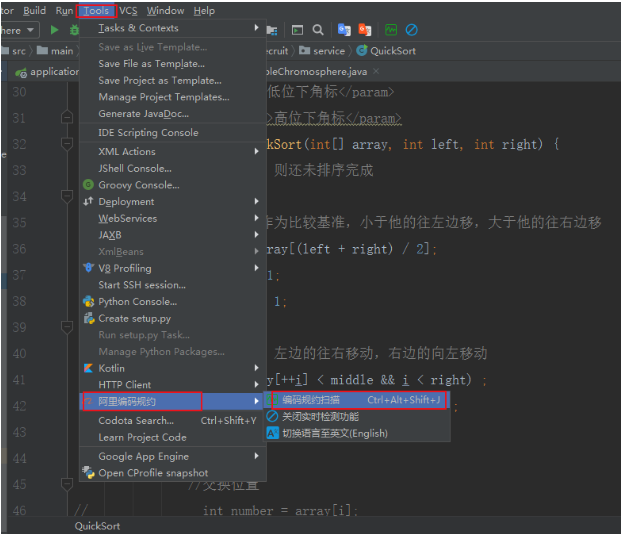Click the src breadcrumb folder
623x534 pixels.
click(x=14, y=51)
